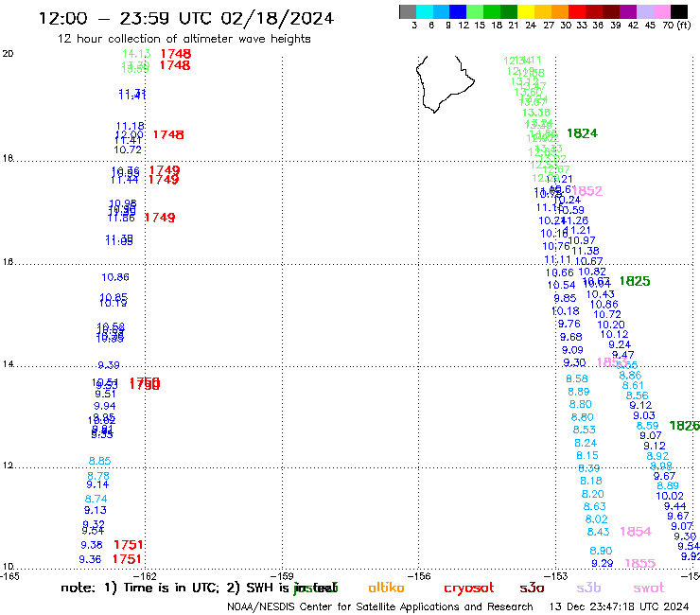This screenshot has height=615, width=700.
Task: Click the orange swatch in the color scale
Action: (560, 11)
